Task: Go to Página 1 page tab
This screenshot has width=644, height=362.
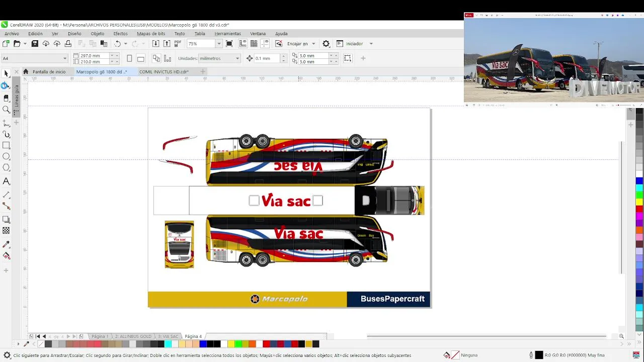Action: tap(100, 336)
